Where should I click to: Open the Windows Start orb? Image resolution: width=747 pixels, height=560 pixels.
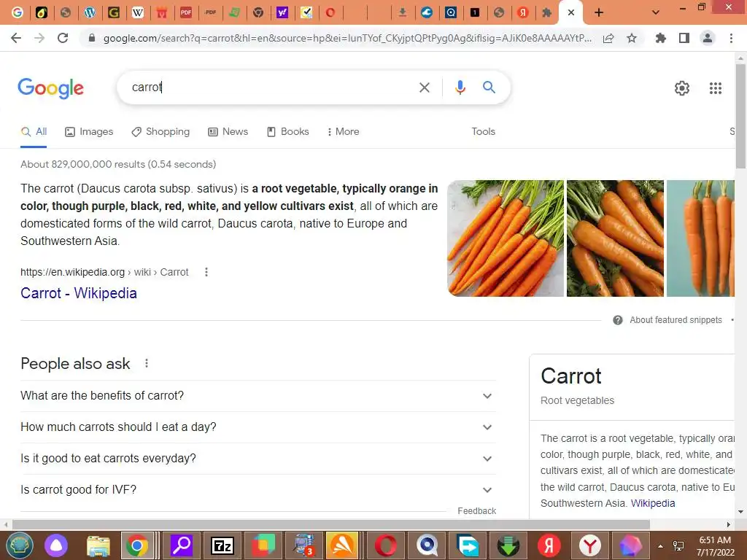(x=19, y=545)
